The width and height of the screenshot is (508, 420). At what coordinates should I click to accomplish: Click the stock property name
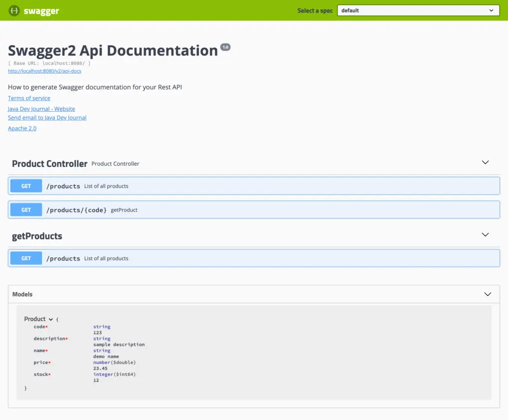pyautogui.click(x=41, y=374)
